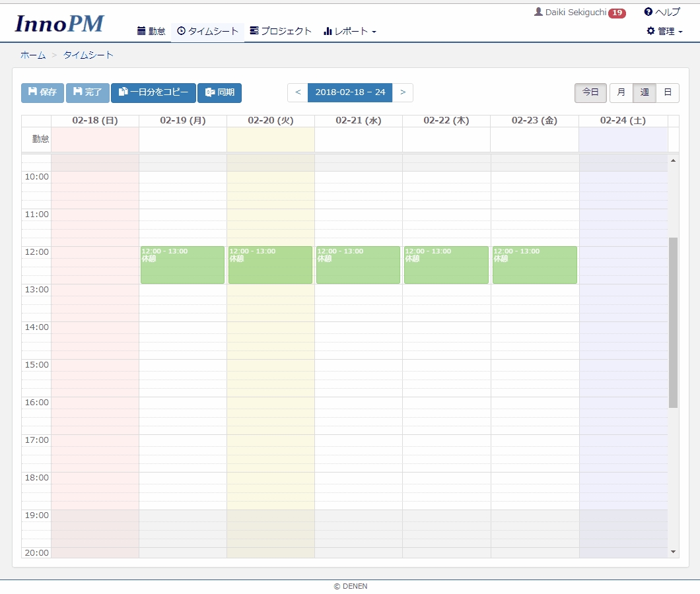
Task: Open the タイムシート tab
Action: pyautogui.click(x=207, y=31)
